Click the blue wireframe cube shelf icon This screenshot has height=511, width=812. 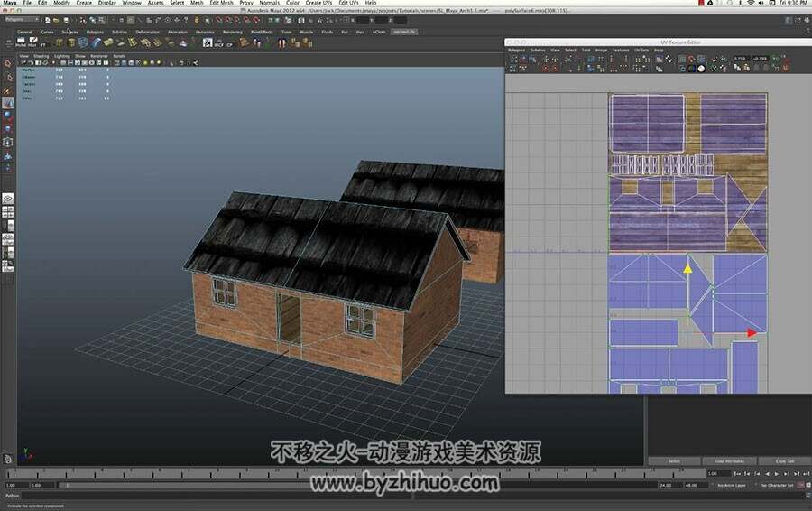[x=83, y=42]
